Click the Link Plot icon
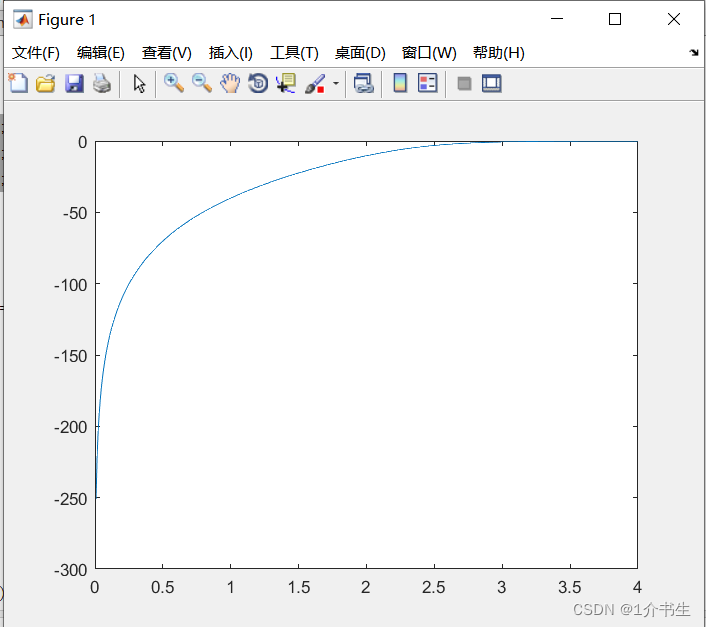 363,83
